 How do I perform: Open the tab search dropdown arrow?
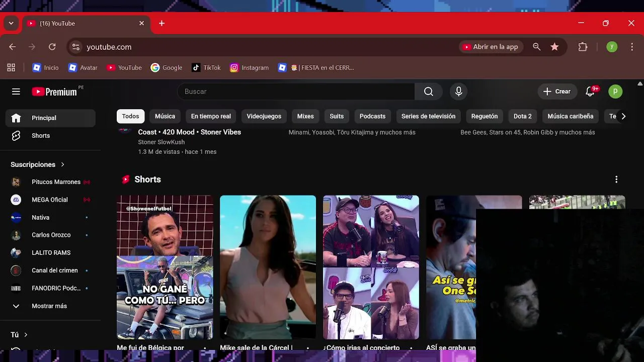click(11, 23)
